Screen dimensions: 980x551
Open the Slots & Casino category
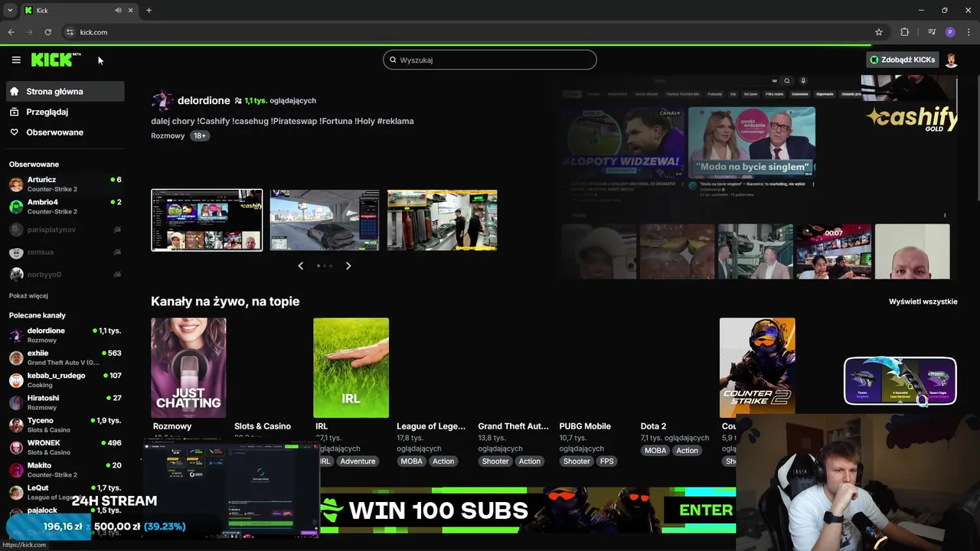[263, 426]
